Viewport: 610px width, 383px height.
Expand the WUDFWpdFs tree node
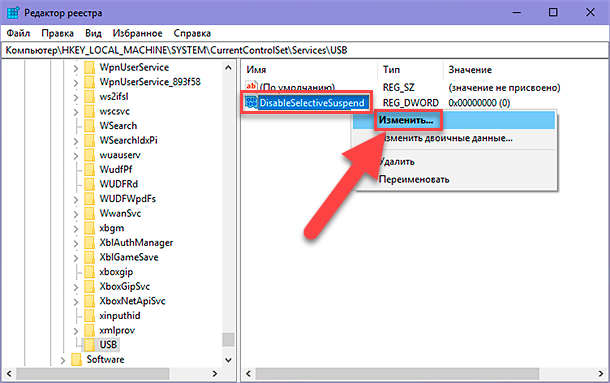[x=76, y=200]
